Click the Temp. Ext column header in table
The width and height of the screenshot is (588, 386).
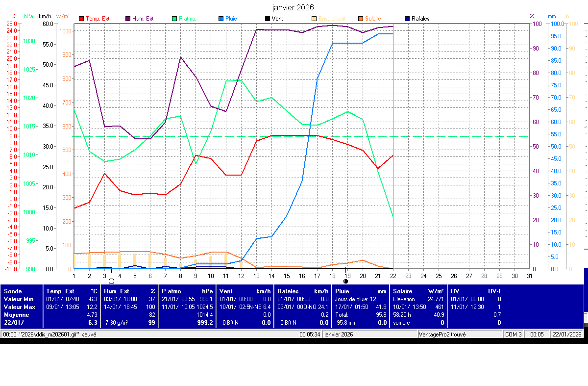tap(60, 291)
